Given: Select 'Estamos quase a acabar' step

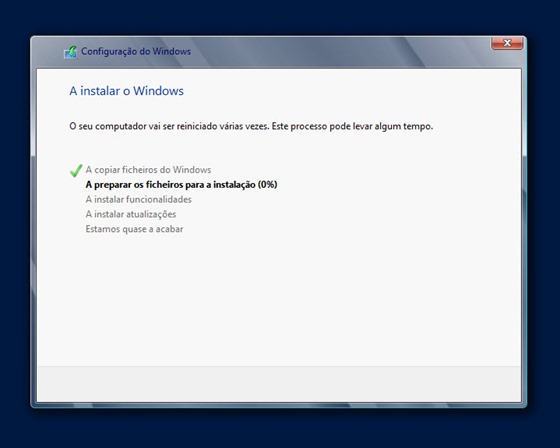Looking at the screenshot, I should pos(134,229).
